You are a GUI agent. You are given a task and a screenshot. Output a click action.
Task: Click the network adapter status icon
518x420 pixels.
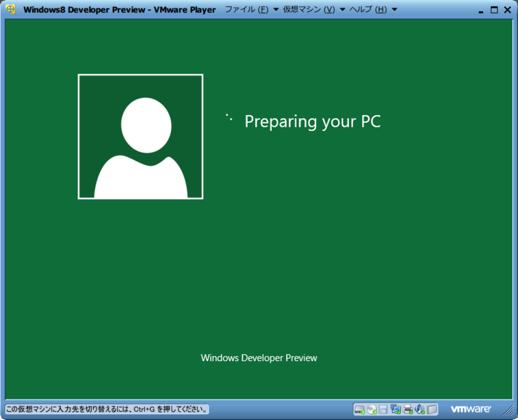tap(396, 410)
